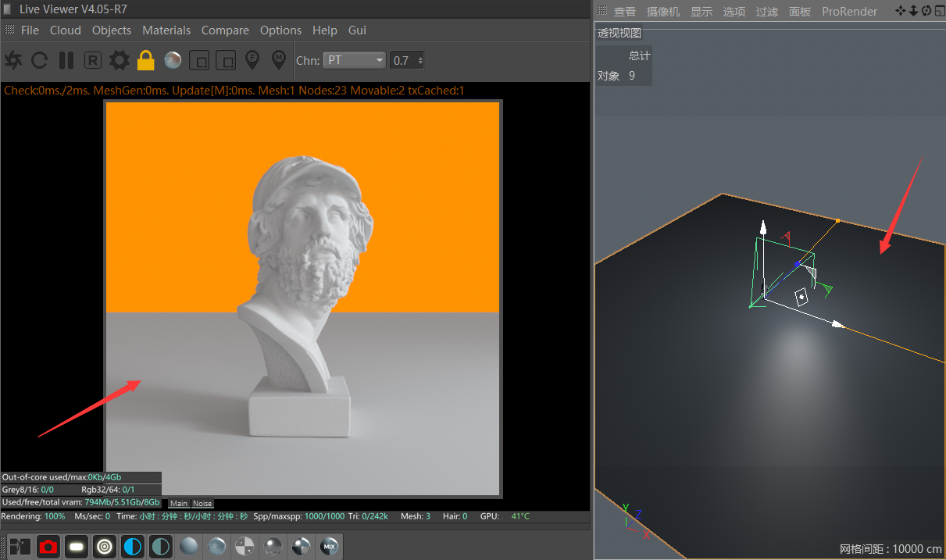This screenshot has width=946, height=560.
Task: Enable the first render region square icon
Action: 200,60
